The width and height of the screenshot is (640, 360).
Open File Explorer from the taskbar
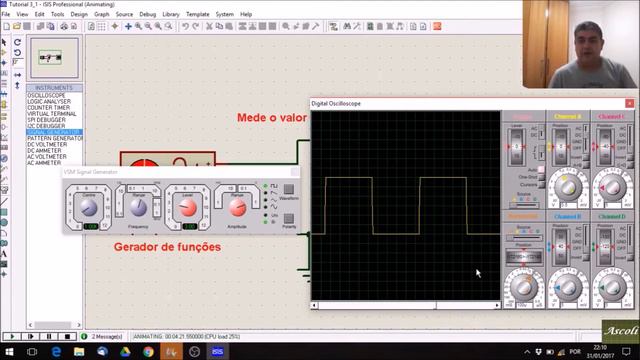click(79, 351)
